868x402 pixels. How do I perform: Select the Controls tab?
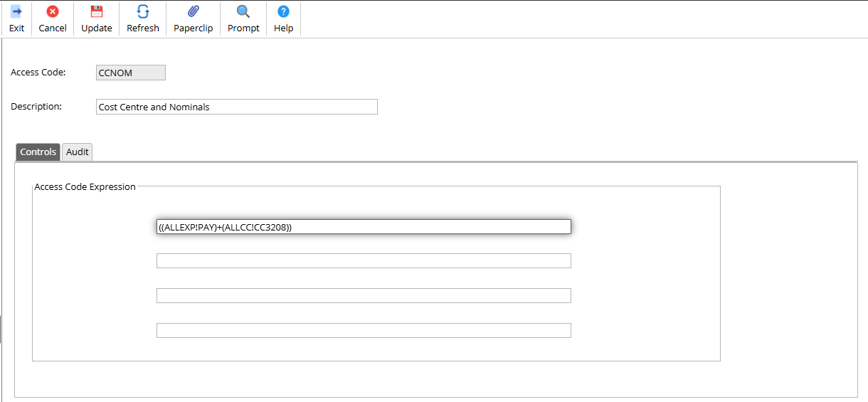click(38, 152)
